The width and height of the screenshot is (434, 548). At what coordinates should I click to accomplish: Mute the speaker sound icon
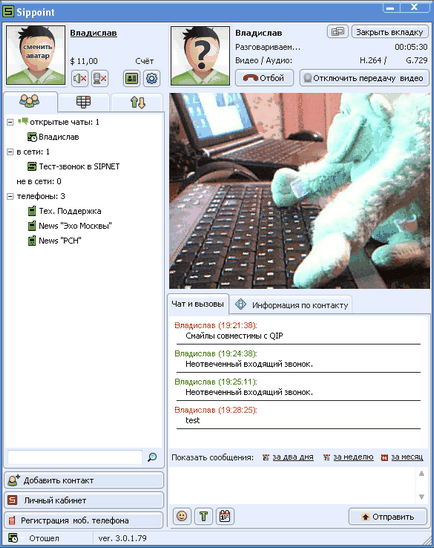coord(80,78)
